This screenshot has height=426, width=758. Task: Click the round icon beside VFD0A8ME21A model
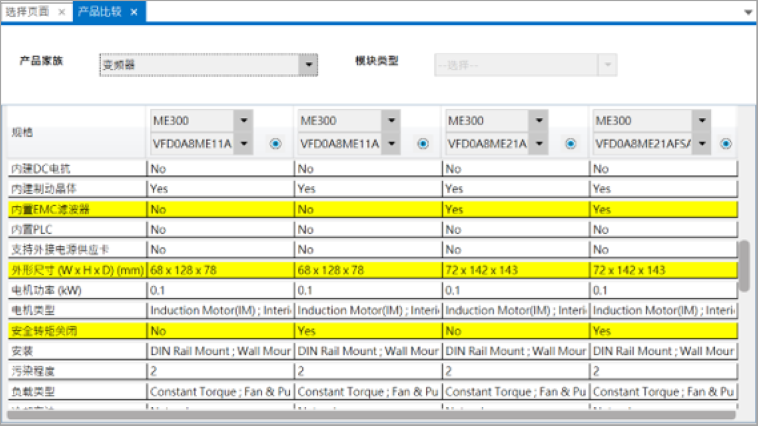pos(570,144)
